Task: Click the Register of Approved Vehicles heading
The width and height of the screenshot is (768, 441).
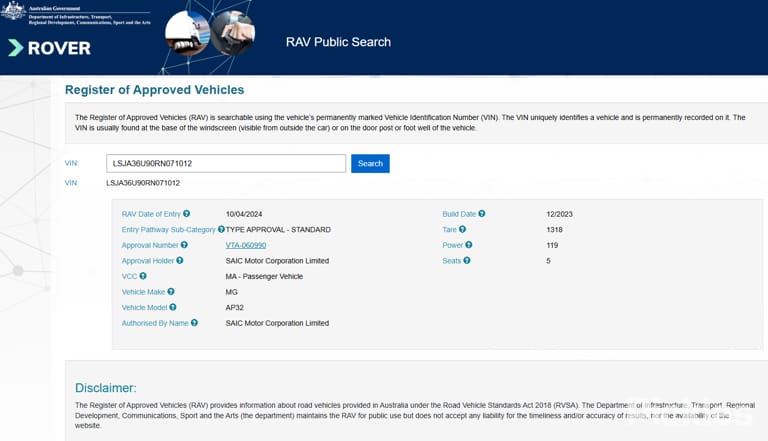Action: (154, 90)
